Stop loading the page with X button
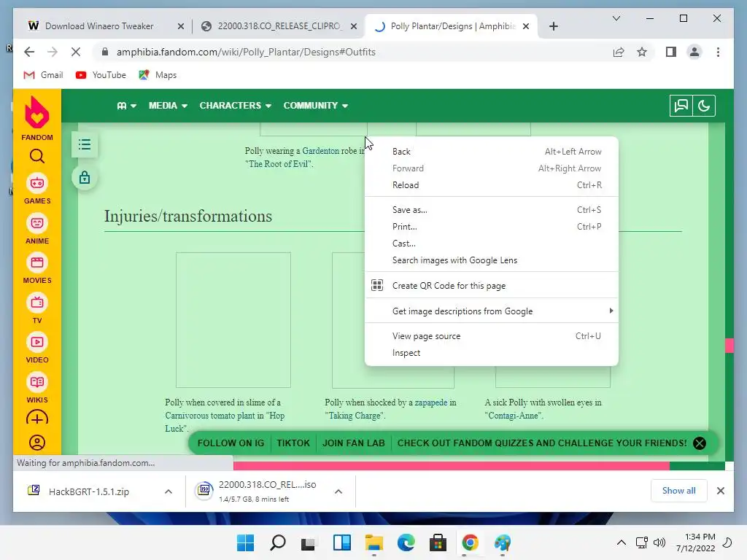This screenshot has width=747, height=560. (76, 52)
